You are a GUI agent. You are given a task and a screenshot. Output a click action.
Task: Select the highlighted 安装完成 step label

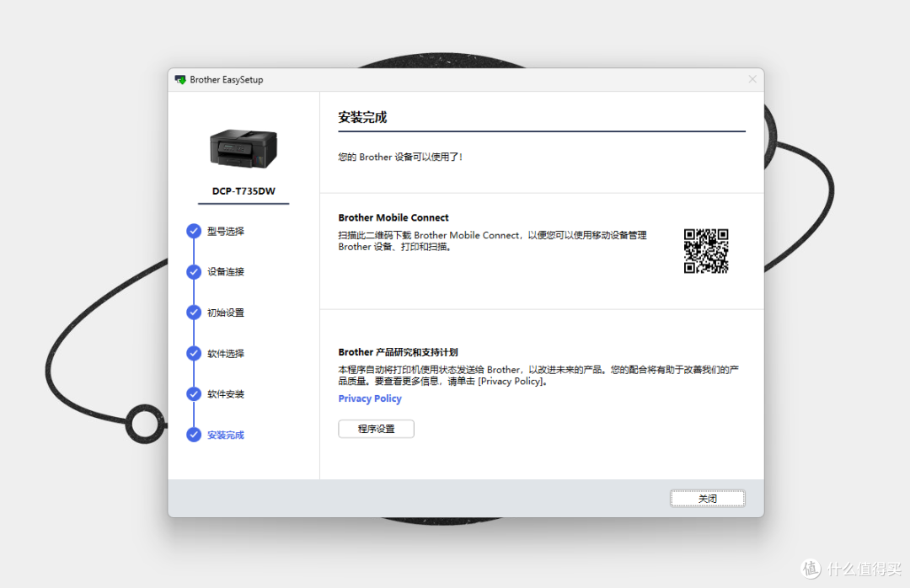(226, 435)
